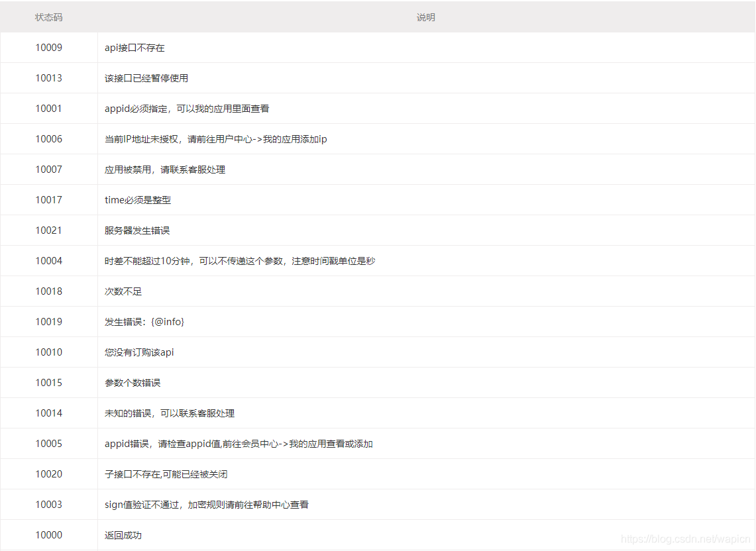Select status code 10017

click(48, 199)
